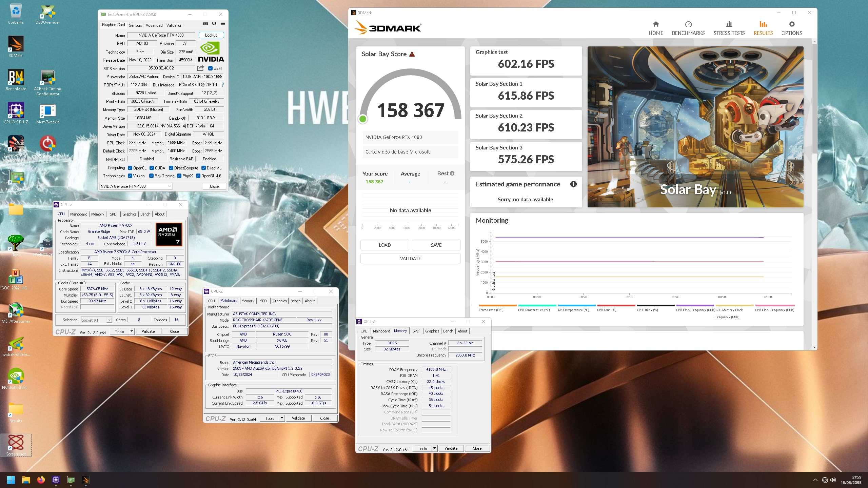Toggle the UEFI checkbox in GPU-Z

point(210,68)
